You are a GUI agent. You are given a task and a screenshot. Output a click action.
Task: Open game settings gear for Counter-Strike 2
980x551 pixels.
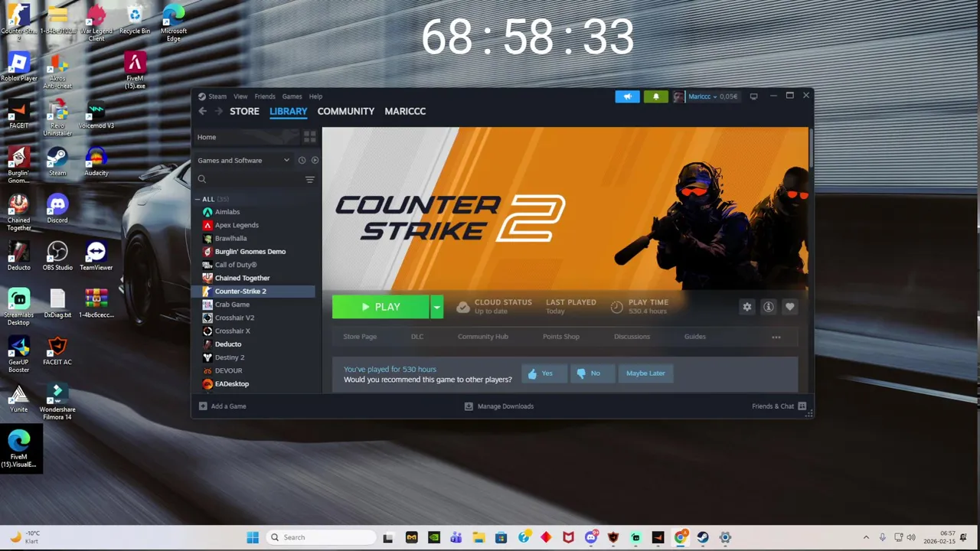pos(747,307)
